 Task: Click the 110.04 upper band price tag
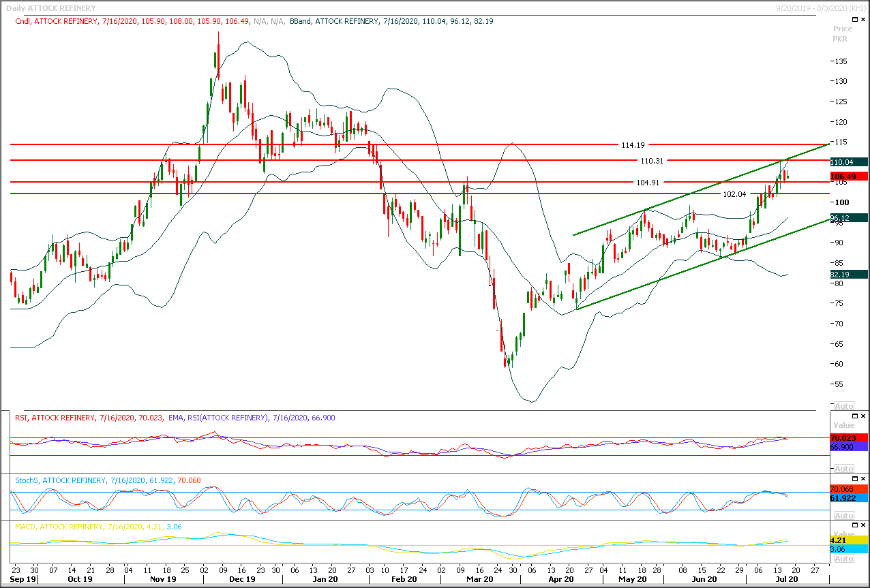tap(848, 162)
